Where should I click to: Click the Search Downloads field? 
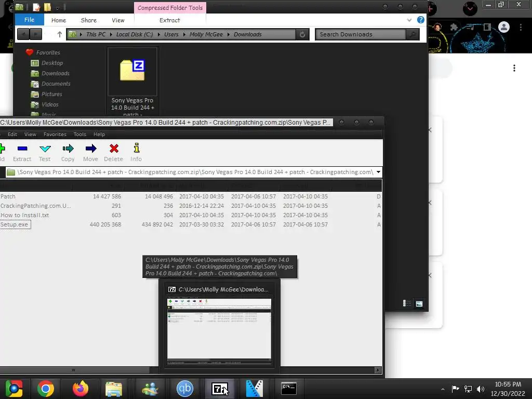point(361,34)
